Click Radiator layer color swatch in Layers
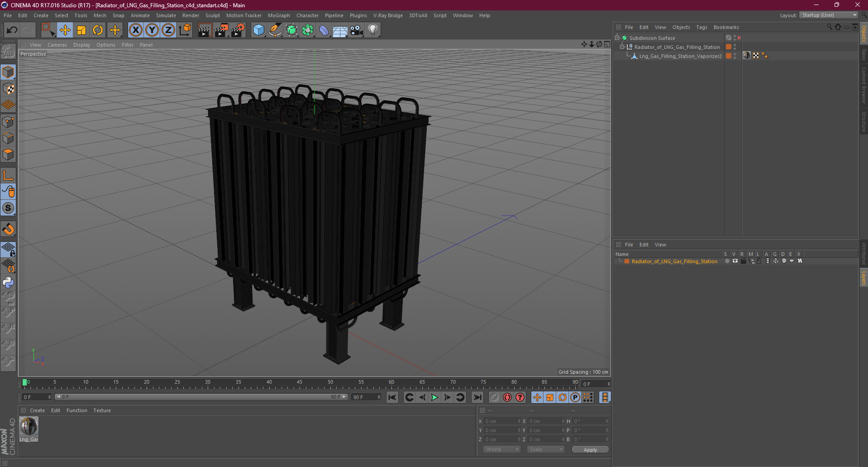868x467 pixels. [x=627, y=261]
